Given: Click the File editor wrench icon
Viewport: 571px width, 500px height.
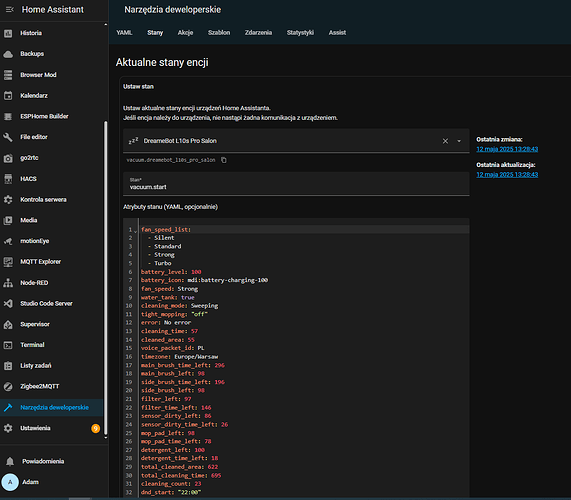Looking at the screenshot, I should pos(8,137).
